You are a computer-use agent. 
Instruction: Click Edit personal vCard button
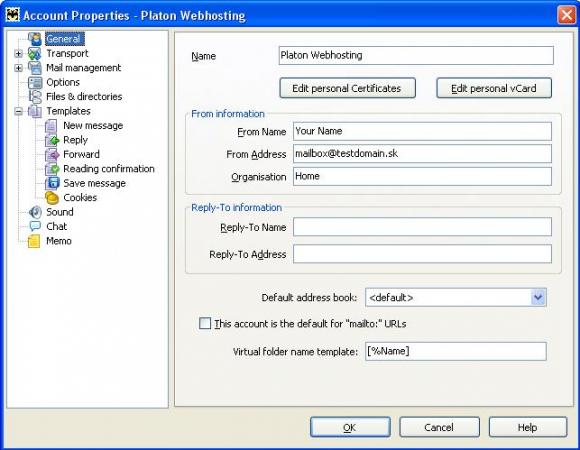click(x=494, y=88)
